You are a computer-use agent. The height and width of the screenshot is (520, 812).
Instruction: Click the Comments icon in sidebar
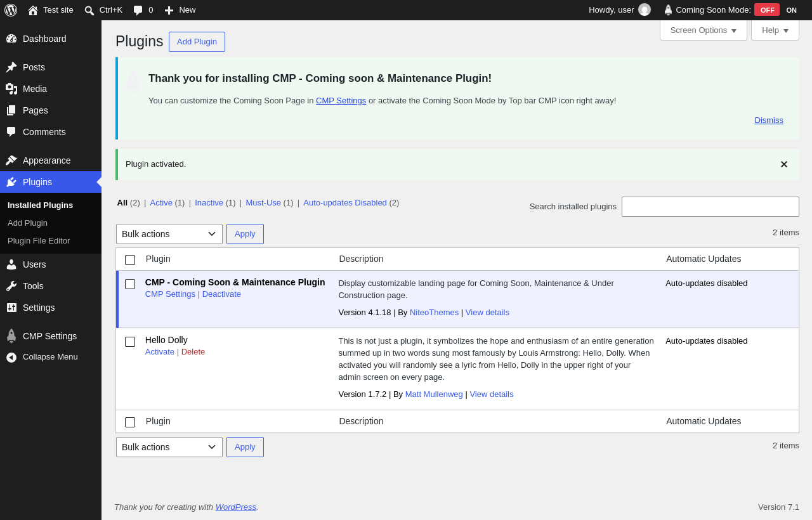(x=11, y=132)
